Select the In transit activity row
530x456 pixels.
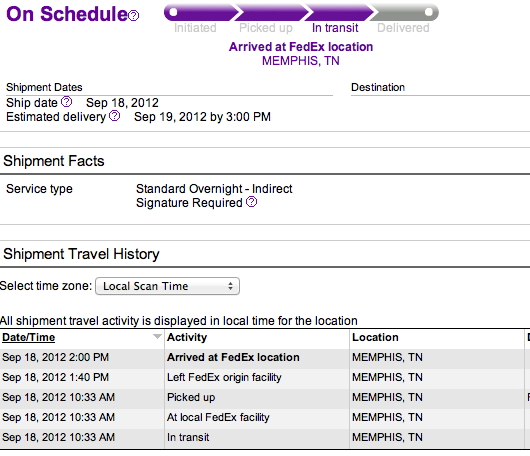click(x=265, y=437)
